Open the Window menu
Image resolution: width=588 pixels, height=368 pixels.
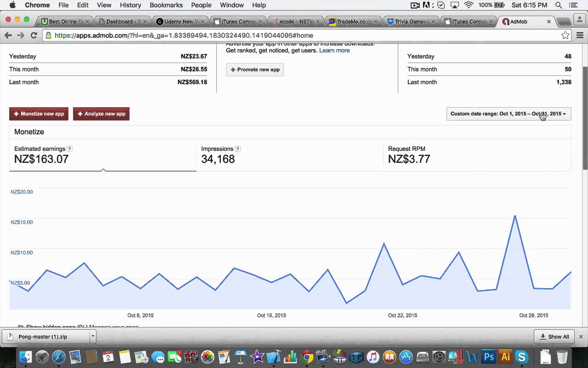232,5
